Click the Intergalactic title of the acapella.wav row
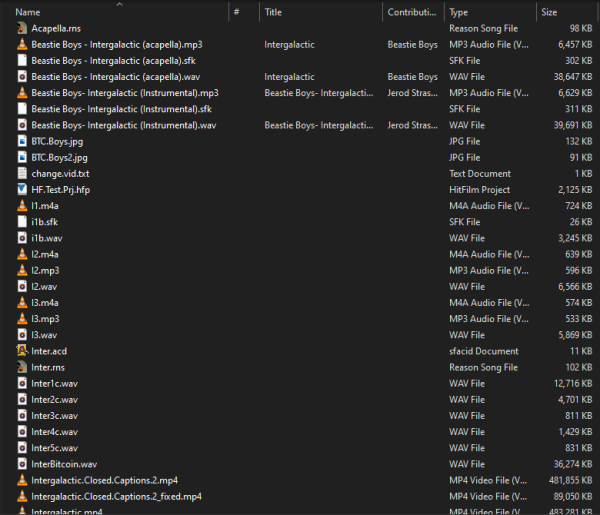 (289, 77)
